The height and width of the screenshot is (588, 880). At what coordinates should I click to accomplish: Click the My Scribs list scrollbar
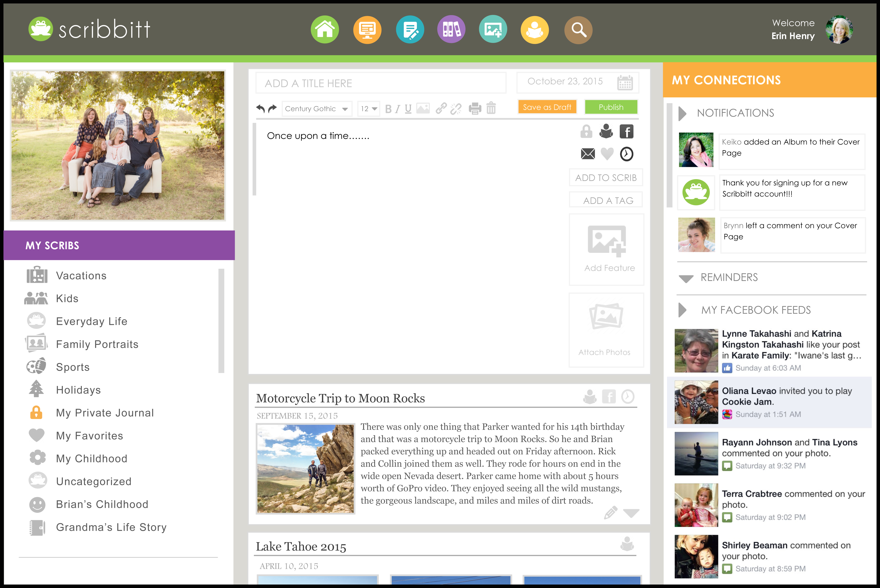pos(221,321)
